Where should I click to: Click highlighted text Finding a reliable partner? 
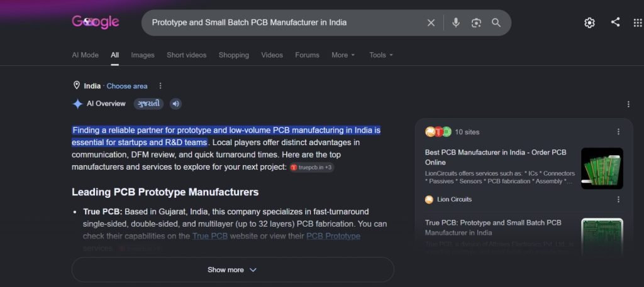[226, 136]
